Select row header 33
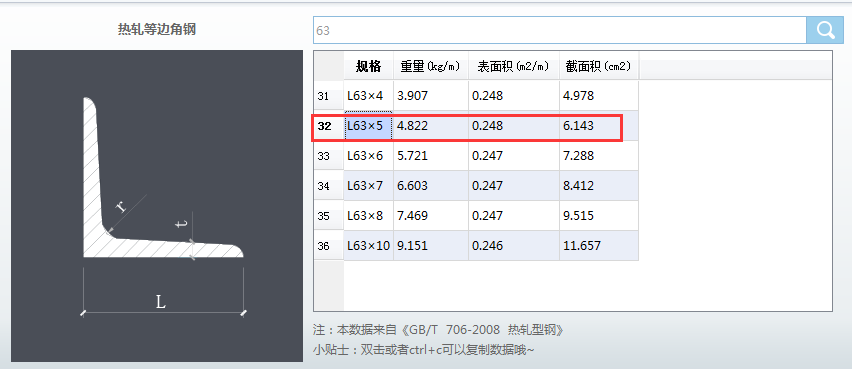Image resolution: width=852 pixels, height=369 pixels. (329, 156)
